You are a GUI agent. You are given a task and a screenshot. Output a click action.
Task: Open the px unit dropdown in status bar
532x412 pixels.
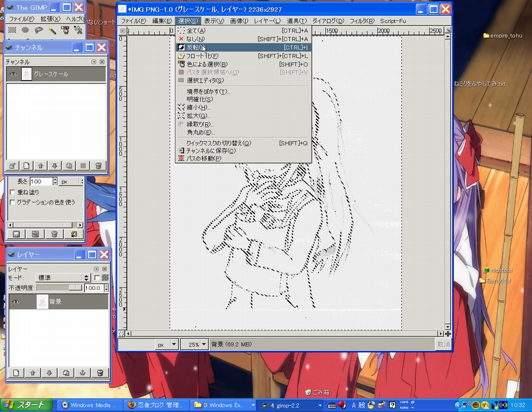click(174, 345)
